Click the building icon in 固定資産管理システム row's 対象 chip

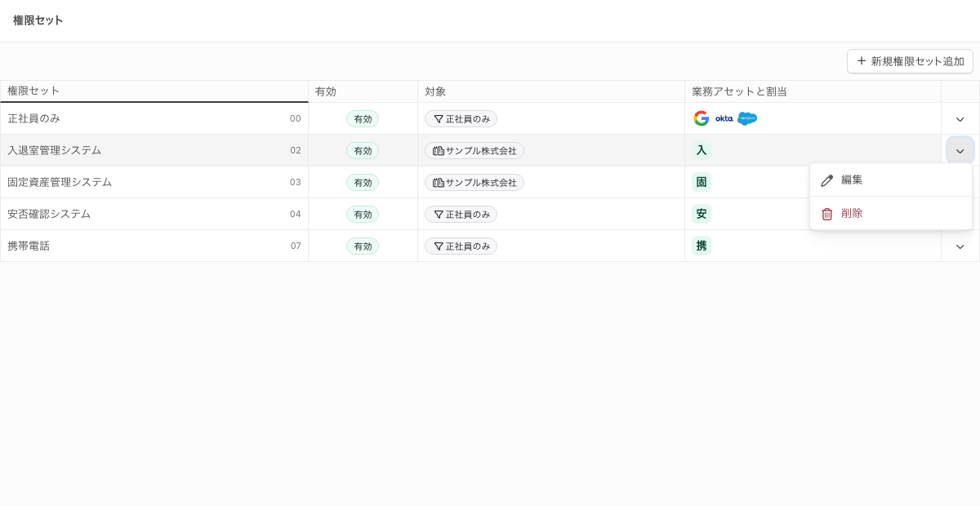pyautogui.click(x=439, y=183)
